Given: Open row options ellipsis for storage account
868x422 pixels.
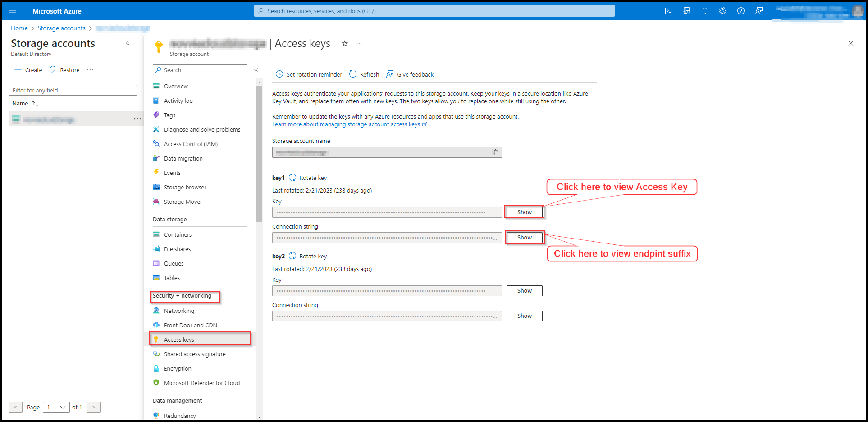Looking at the screenshot, I should click(137, 119).
